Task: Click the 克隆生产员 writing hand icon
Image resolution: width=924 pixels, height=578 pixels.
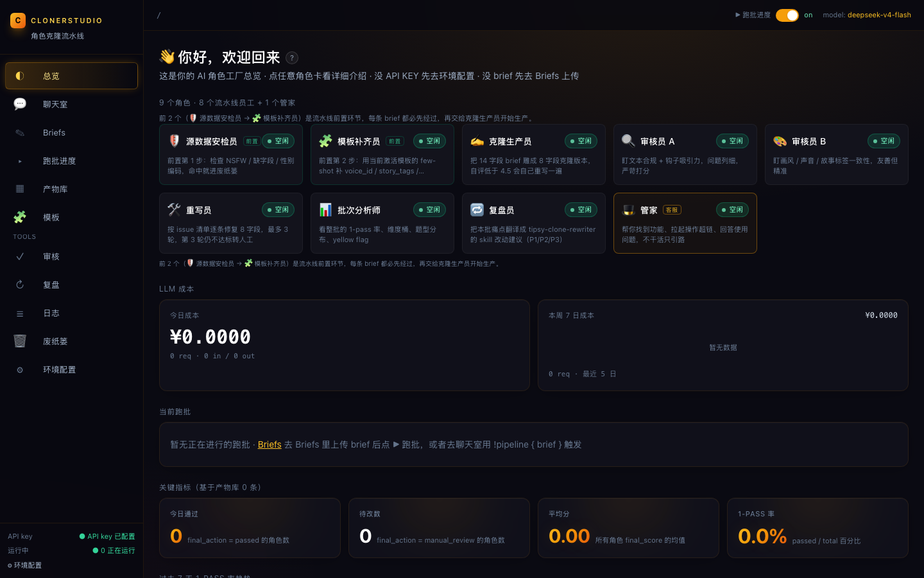Action: coord(477,141)
